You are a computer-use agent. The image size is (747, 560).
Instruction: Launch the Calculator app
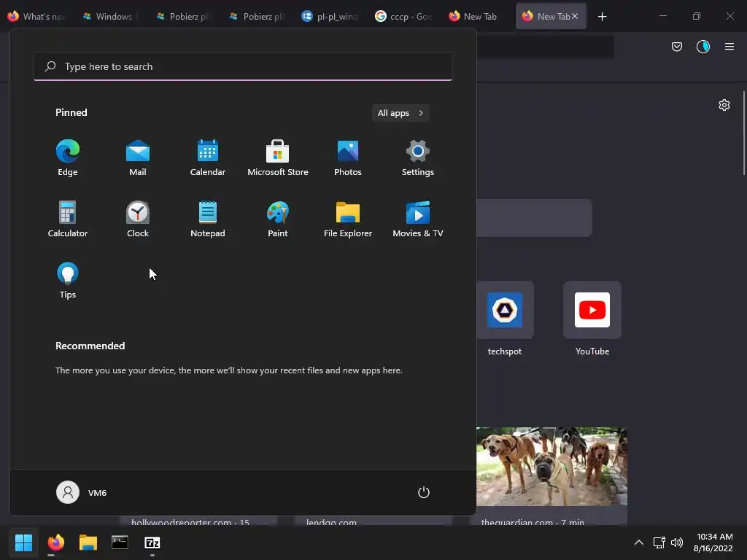[x=68, y=219]
